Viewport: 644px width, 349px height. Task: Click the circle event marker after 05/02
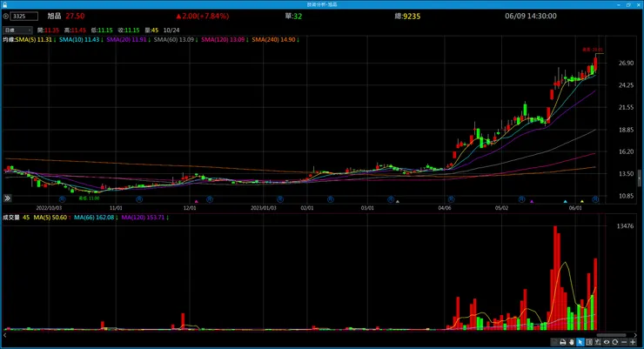[x=521, y=199]
